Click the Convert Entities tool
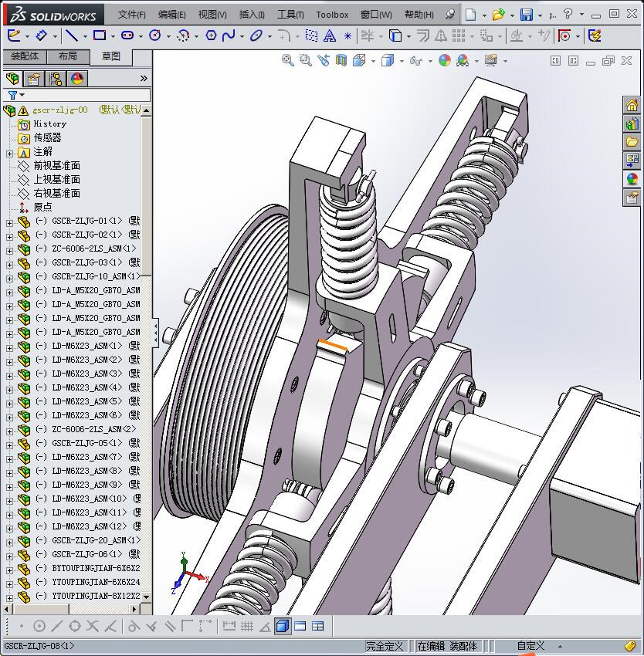644x656 pixels. [395, 36]
